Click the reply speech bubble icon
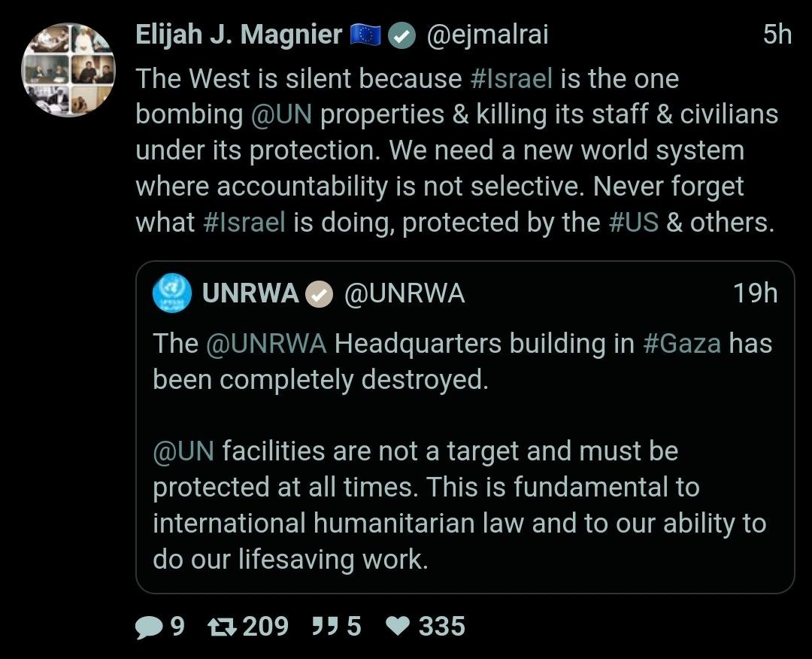Screen dimensions: 812x659 [148, 627]
